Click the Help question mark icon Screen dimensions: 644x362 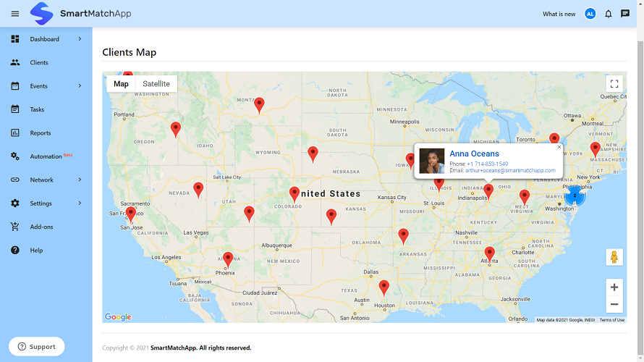click(x=15, y=251)
